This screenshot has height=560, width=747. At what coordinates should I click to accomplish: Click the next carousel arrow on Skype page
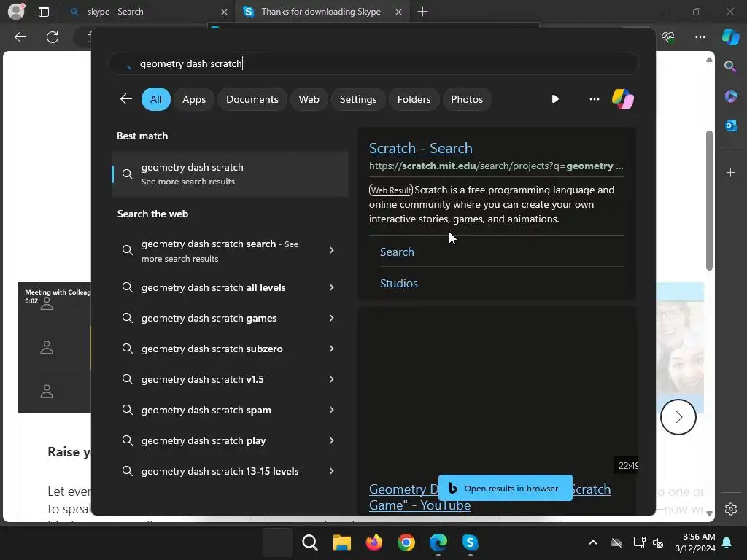pyautogui.click(x=678, y=417)
